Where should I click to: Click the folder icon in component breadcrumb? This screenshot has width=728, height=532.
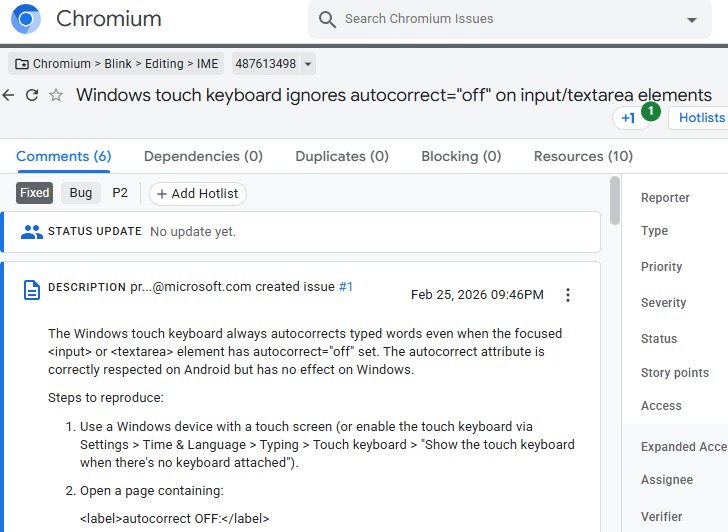(x=21, y=64)
